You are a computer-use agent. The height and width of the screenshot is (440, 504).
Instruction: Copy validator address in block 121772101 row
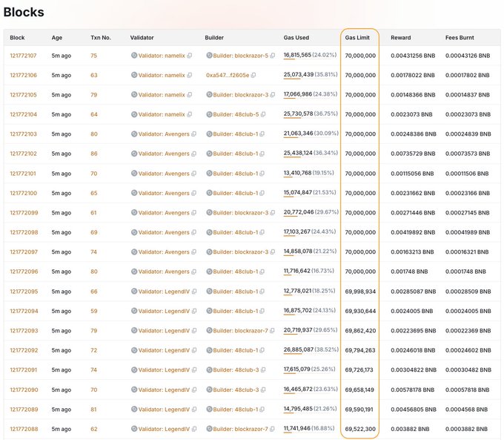tap(193, 174)
